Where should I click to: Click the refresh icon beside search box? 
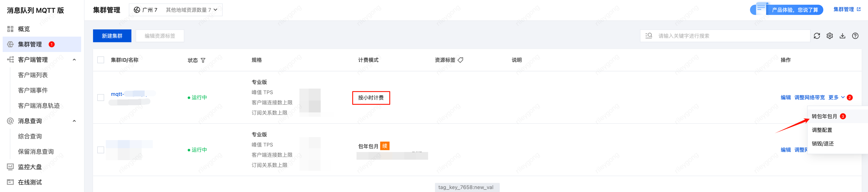816,36
